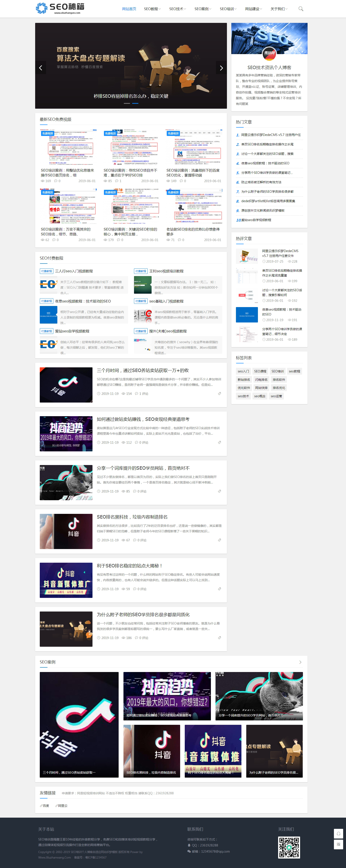Select second carousel indicator dash

[135, 103]
